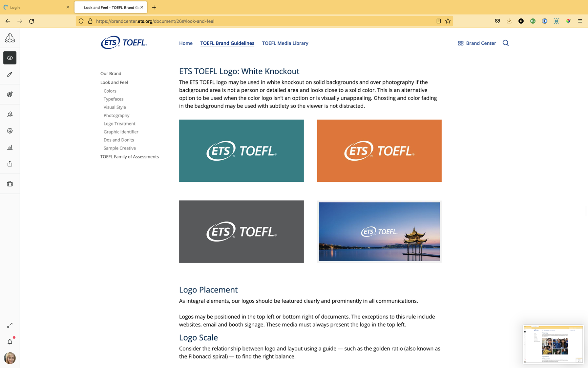The image size is (588, 368).
Task: Click the teal background logo image
Action: tap(241, 151)
